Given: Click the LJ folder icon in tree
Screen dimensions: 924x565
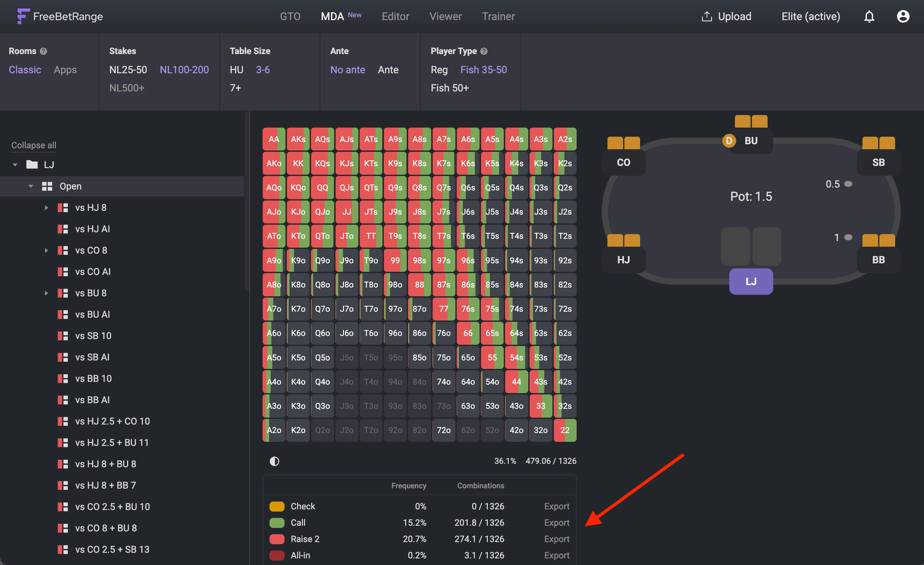Looking at the screenshot, I should 32,165.
